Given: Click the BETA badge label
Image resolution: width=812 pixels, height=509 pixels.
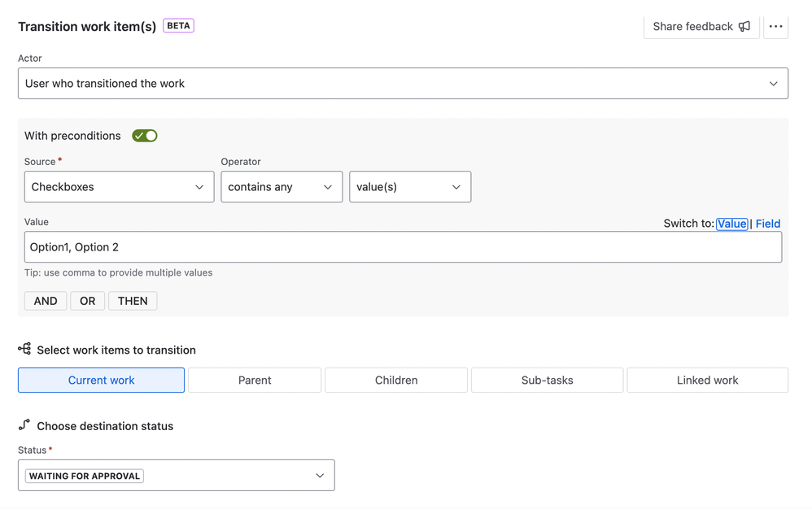Looking at the screenshot, I should point(178,26).
